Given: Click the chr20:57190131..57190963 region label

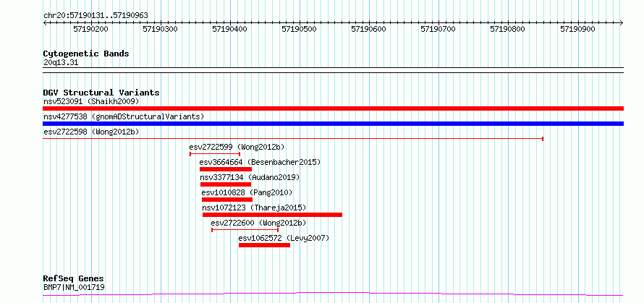Looking at the screenshot, I should click(x=96, y=16).
